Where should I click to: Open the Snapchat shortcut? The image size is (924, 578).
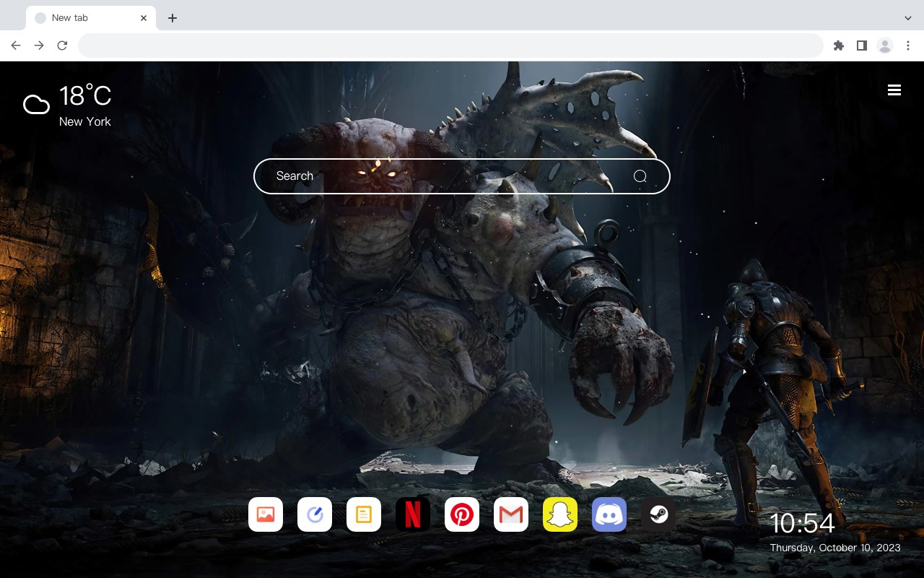560,514
